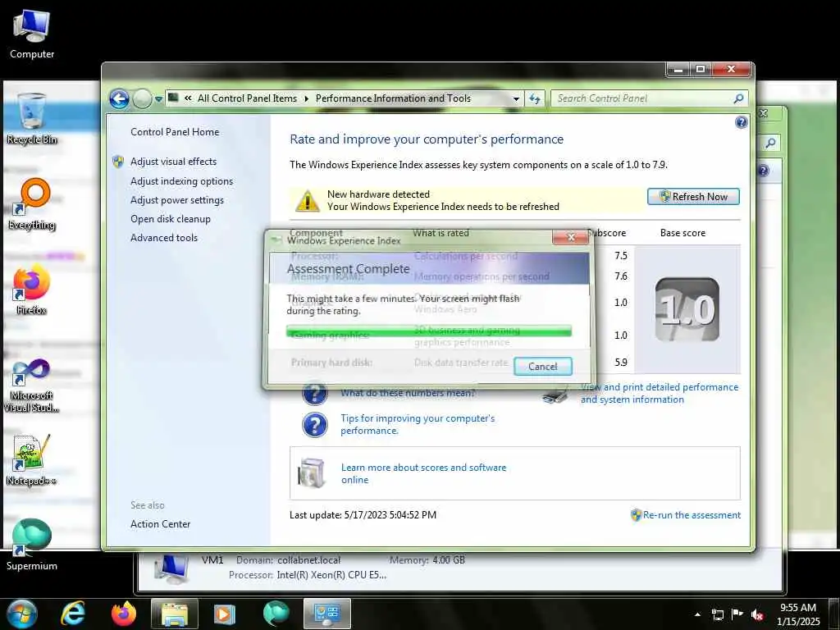The image size is (840, 630).
Task: Cancel the Windows Experience Index assessment
Action: 543,367
